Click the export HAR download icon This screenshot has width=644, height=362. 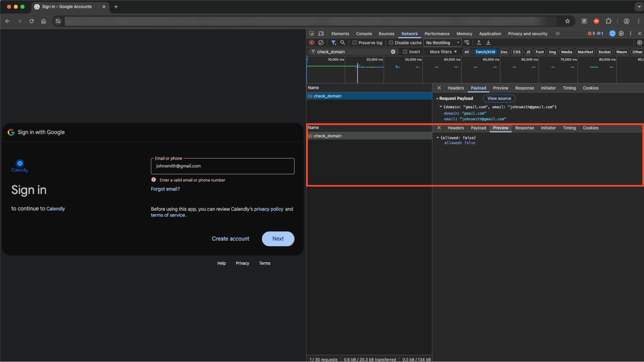[x=488, y=42]
